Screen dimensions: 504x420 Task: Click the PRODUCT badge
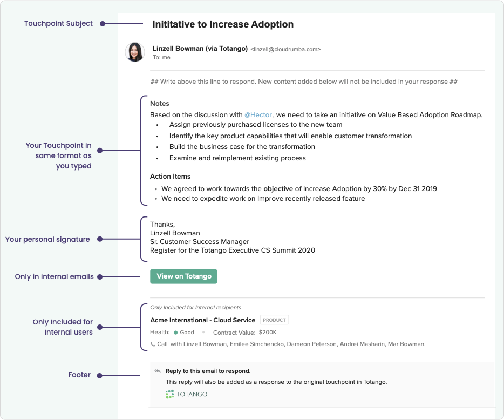tap(274, 320)
